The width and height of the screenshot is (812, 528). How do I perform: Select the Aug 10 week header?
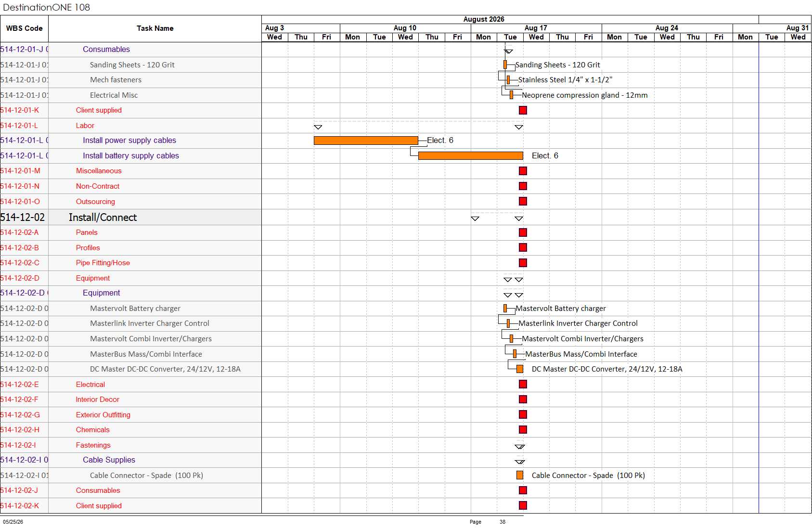pos(405,28)
